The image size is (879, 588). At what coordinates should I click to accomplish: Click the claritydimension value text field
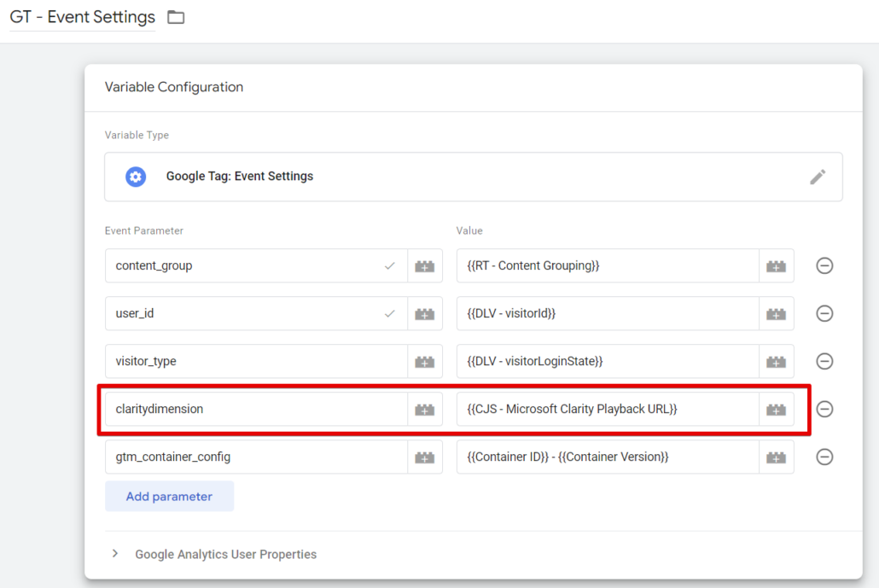point(597,409)
